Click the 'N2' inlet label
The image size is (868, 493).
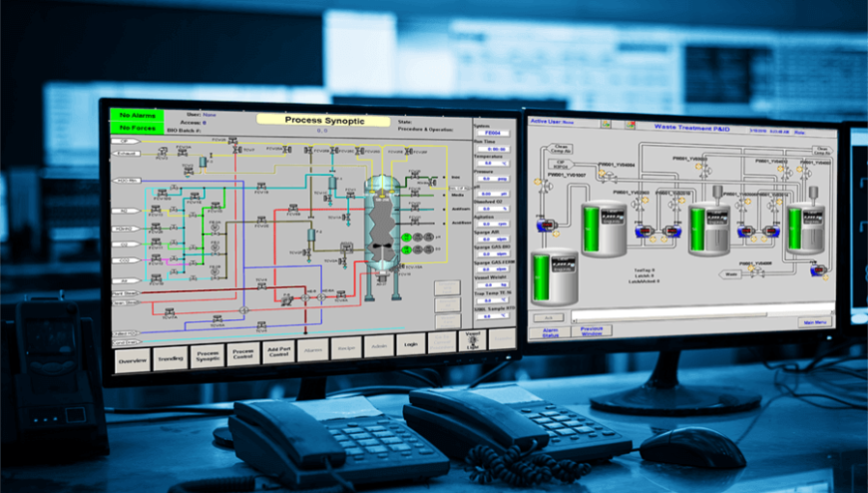click(127, 211)
